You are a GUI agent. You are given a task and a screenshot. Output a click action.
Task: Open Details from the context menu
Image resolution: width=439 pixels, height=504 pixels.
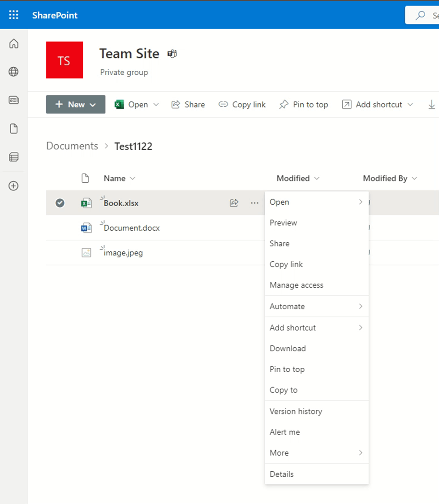(x=317, y=474)
